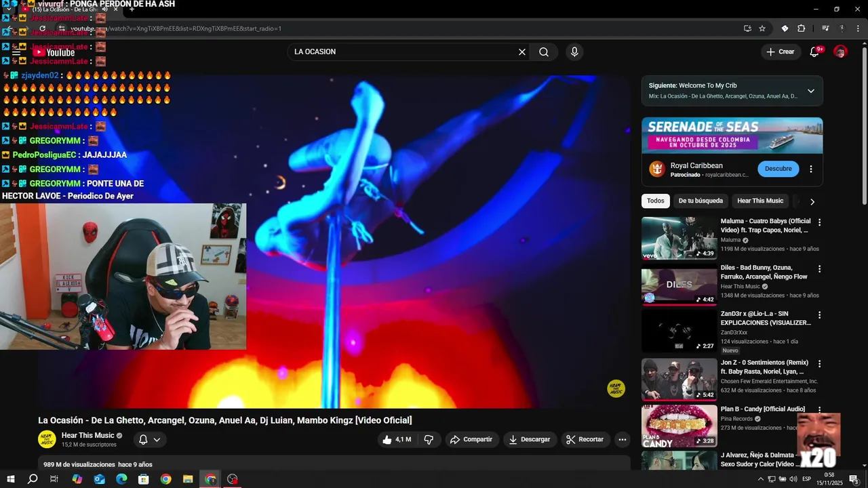Viewport: 868px width, 488px height.
Task: Open the YouTube notifications bell
Action: [815, 52]
